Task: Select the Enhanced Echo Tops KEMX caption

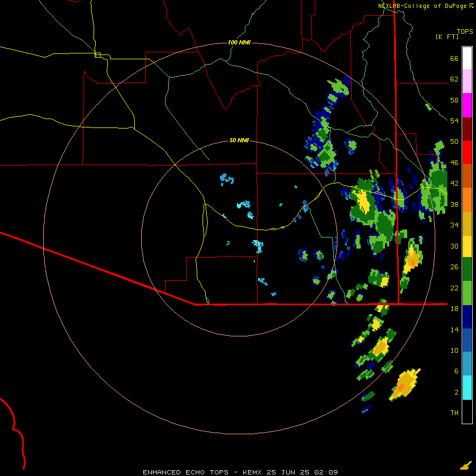Action: click(240, 472)
